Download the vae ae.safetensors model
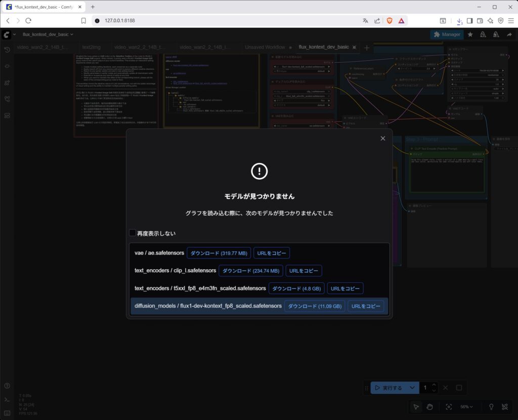518x420 pixels. click(x=219, y=253)
